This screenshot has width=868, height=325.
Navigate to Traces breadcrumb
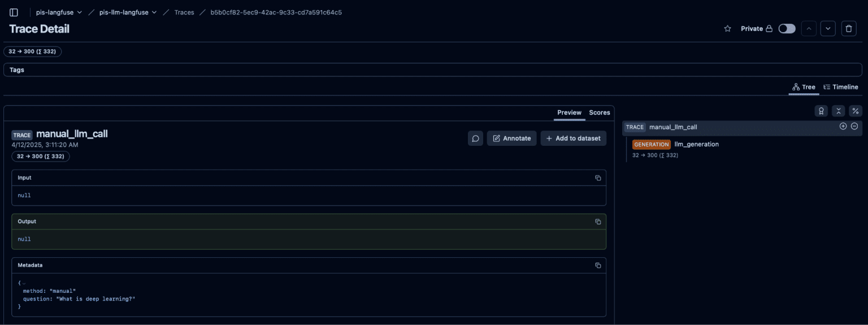[184, 12]
